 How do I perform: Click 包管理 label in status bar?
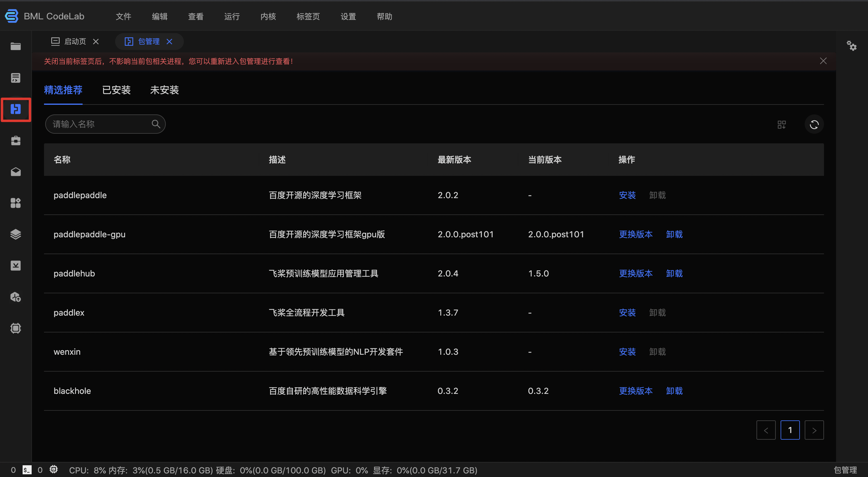coord(845,470)
